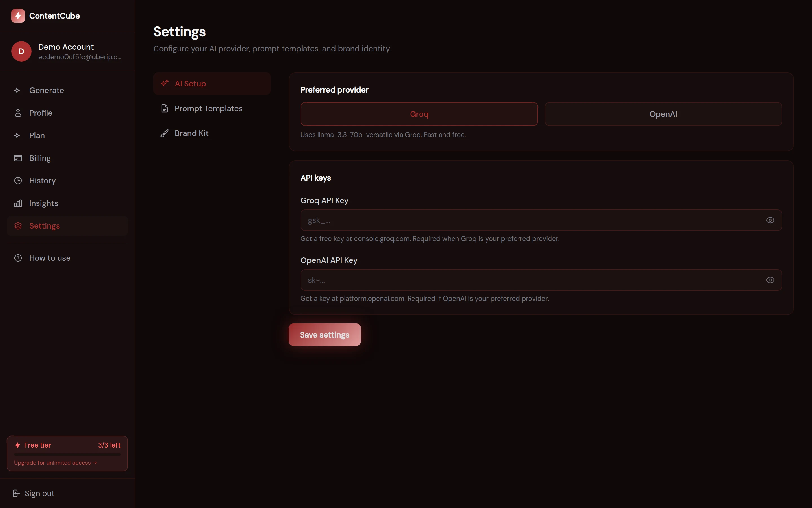Click the Save settings button
812x508 pixels.
[325, 335]
